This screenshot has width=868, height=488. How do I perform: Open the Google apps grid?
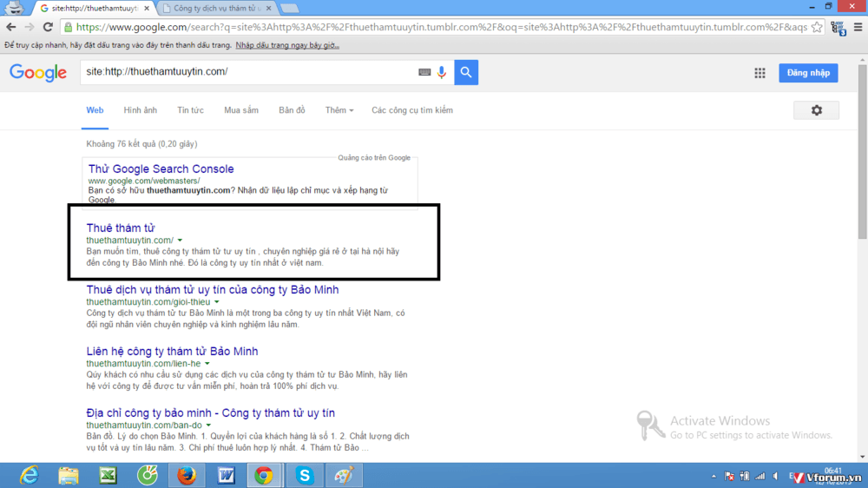[759, 73]
